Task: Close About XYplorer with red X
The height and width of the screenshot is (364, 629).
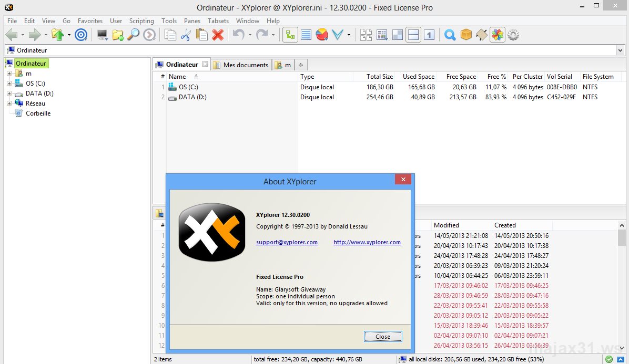Action: click(x=403, y=180)
